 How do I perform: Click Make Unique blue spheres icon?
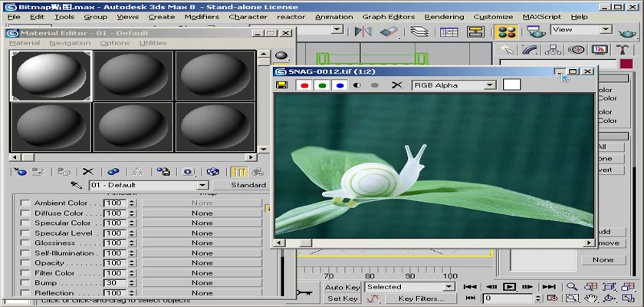(113, 171)
